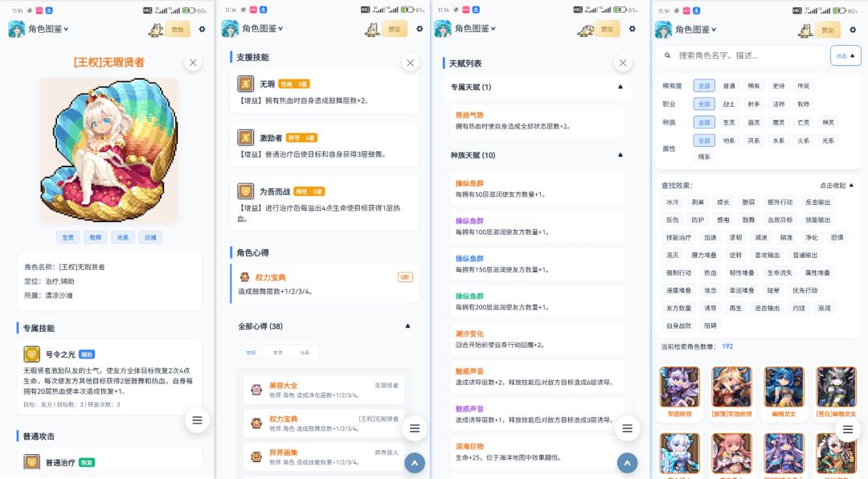Viewport: 868px width, 479px height.
Task: Toggle the 暗系 element filter
Action: 704,157
